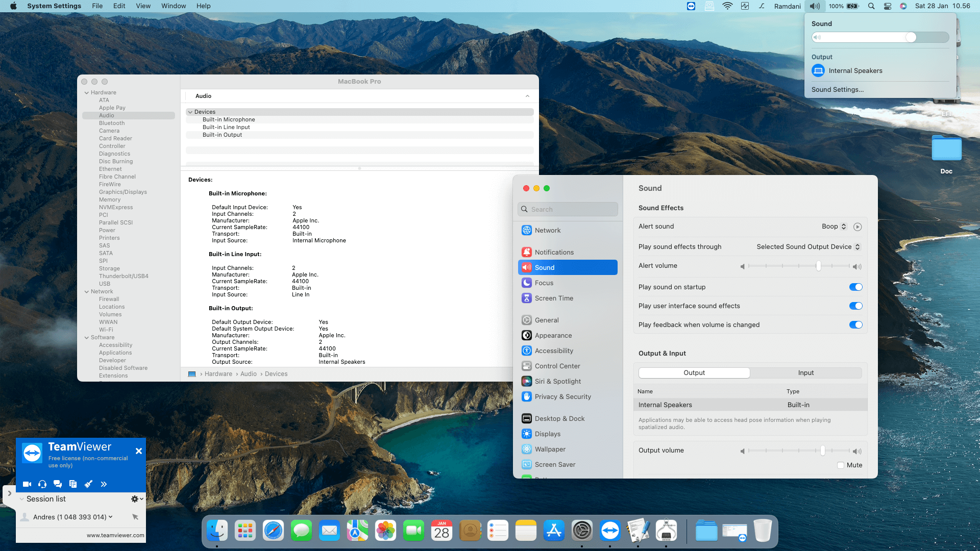Screen dimensions: 980x551
Task: Turn off Play user interface sound effects
Action: 855,306
